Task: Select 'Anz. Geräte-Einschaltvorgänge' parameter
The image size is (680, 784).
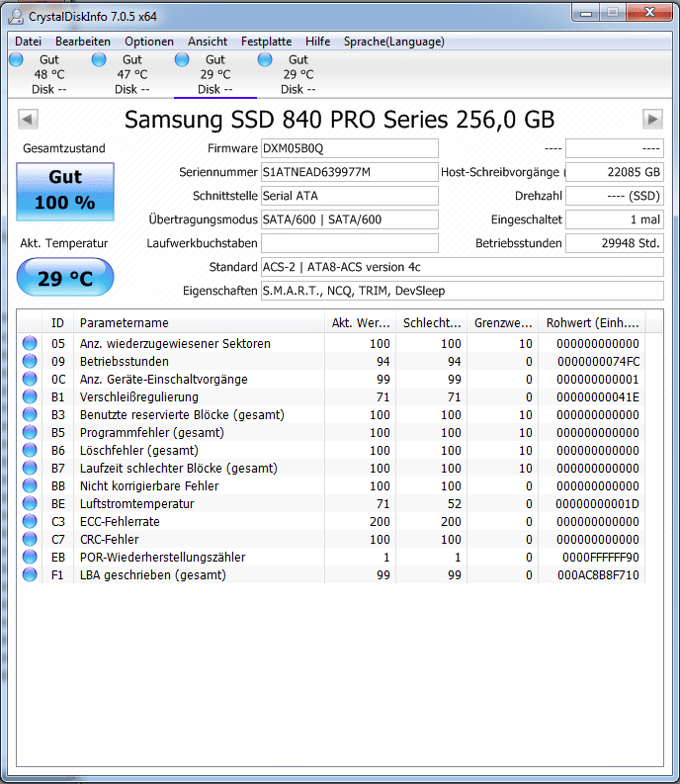Action: 163,379
